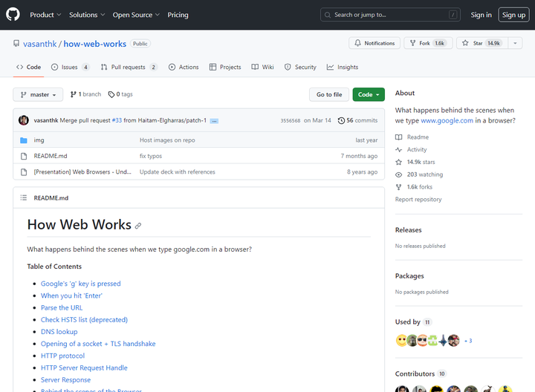Screen dimensions: 535x392
Task: Open the how-web-works repository link
Action: pyautogui.click(x=95, y=44)
